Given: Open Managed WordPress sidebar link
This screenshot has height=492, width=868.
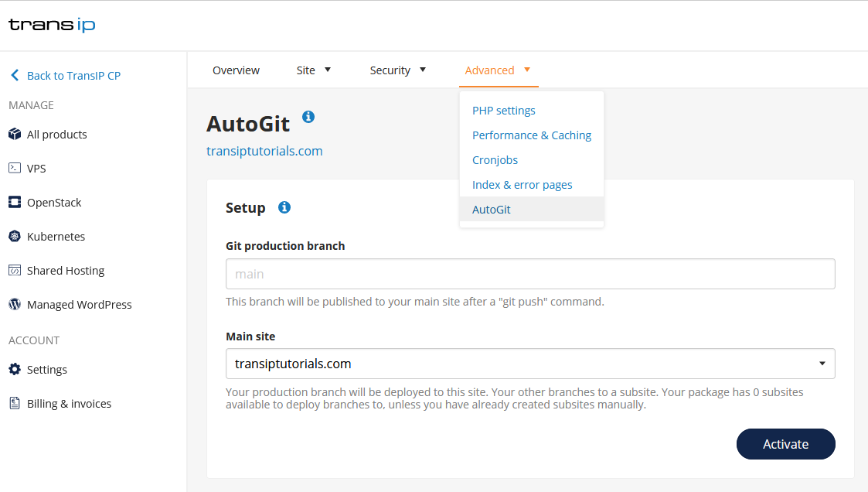Looking at the screenshot, I should 79,304.
